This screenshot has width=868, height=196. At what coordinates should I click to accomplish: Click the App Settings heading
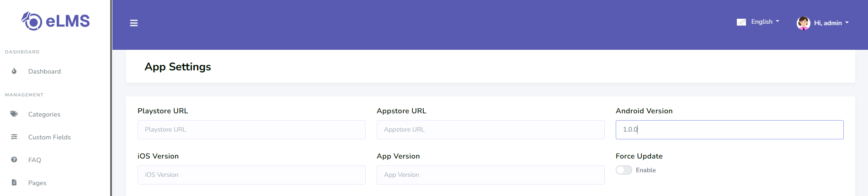[x=178, y=67]
